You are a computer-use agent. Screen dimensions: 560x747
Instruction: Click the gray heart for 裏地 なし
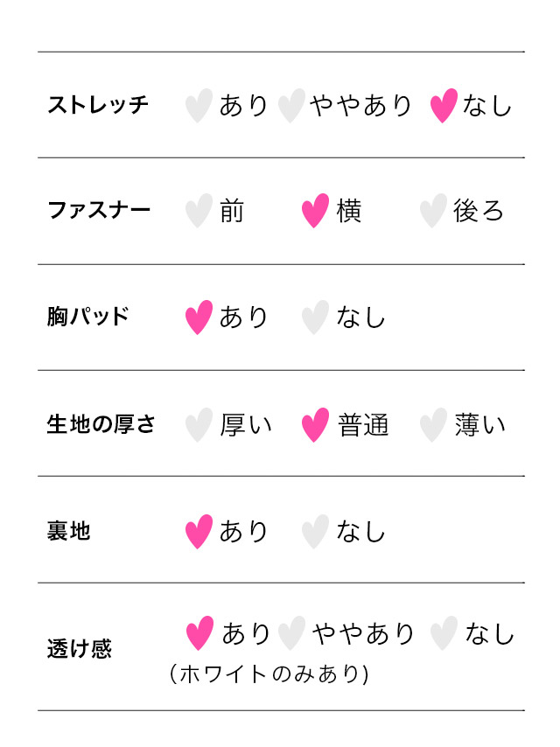coord(315,532)
